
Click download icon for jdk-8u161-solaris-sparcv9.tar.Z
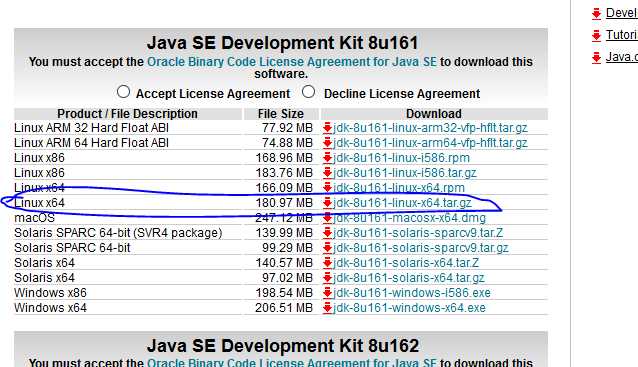point(327,233)
